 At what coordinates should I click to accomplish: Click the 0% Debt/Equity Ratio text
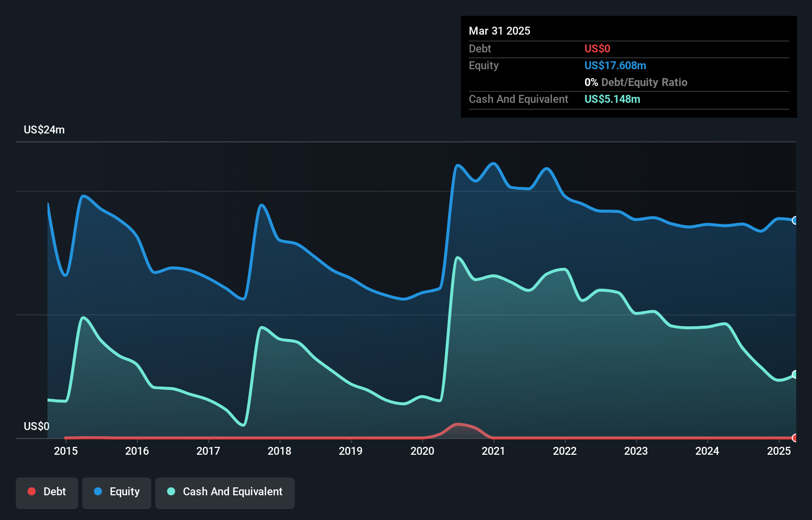pos(636,82)
